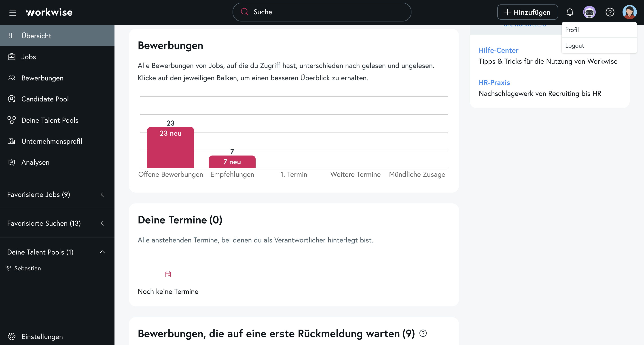Click the 23 neu Offene Bewerbungen bar
The width and height of the screenshot is (644, 345).
pos(170,147)
